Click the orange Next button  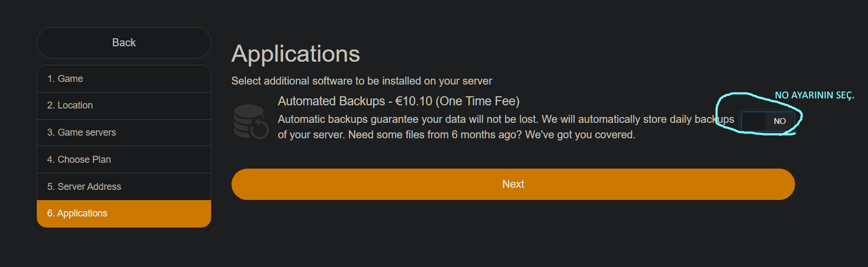pos(513,184)
